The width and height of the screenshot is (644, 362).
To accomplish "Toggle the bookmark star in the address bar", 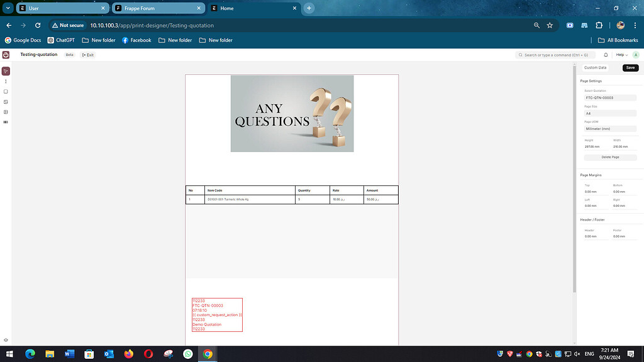I will click(x=549, y=25).
